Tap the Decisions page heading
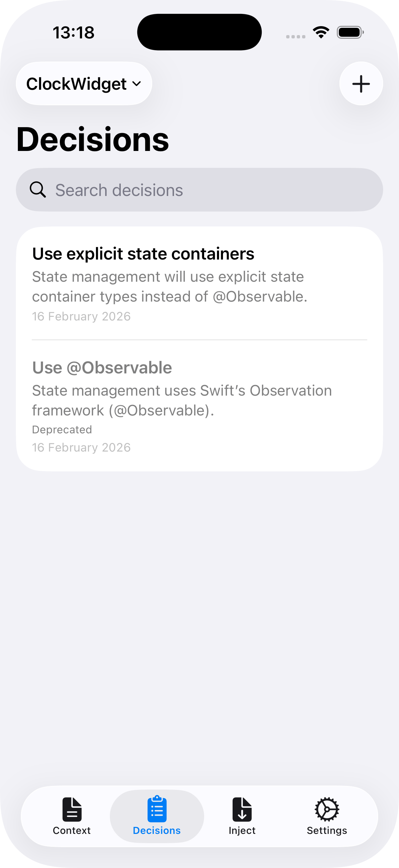This screenshot has width=399, height=868. (x=93, y=139)
